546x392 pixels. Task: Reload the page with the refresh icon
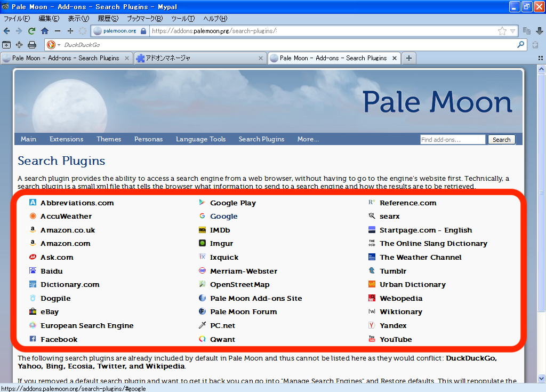point(31,31)
